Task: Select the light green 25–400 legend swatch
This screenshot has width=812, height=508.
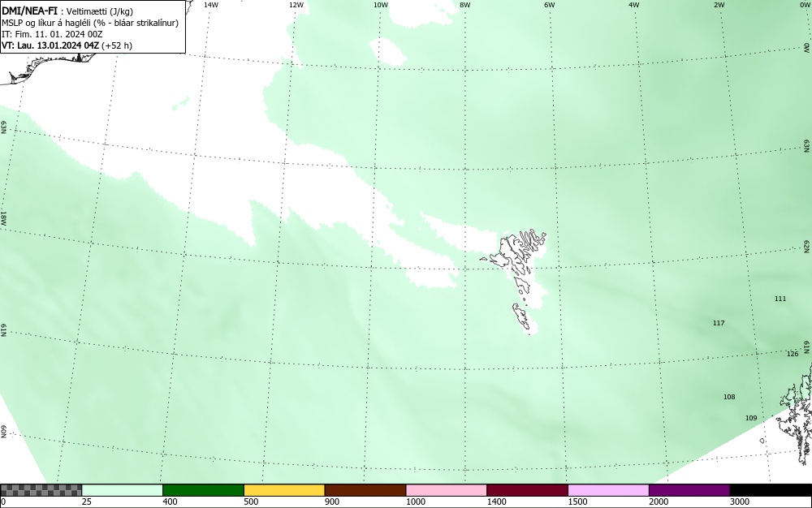Action: (123, 490)
